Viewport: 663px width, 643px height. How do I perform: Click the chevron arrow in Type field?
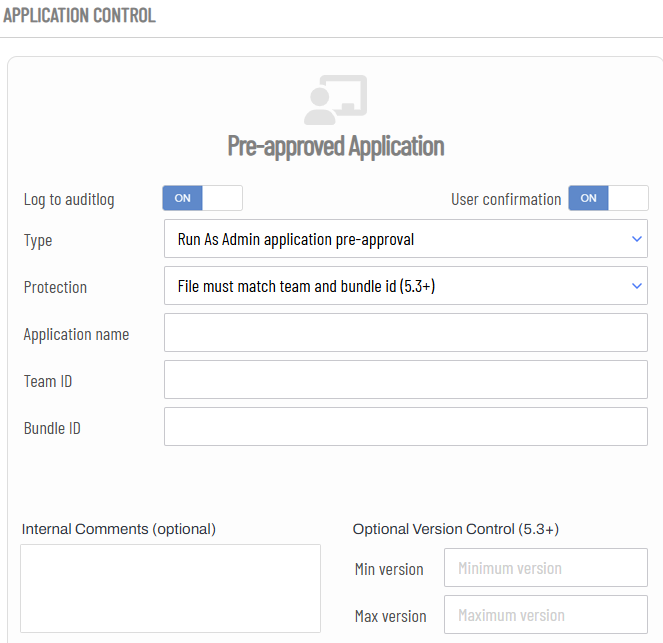point(637,239)
